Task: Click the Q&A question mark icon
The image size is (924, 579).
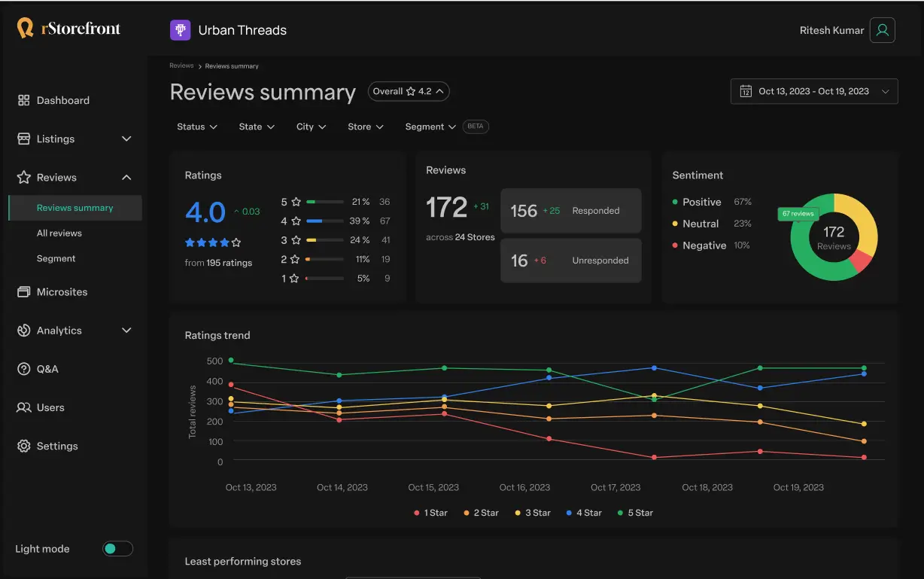Action: click(x=23, y=369)
